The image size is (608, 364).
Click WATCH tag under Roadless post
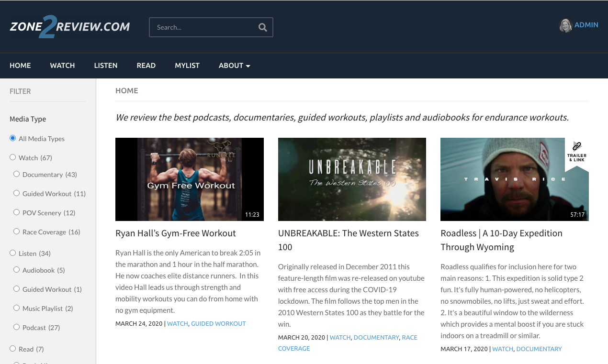pos(503,349)
